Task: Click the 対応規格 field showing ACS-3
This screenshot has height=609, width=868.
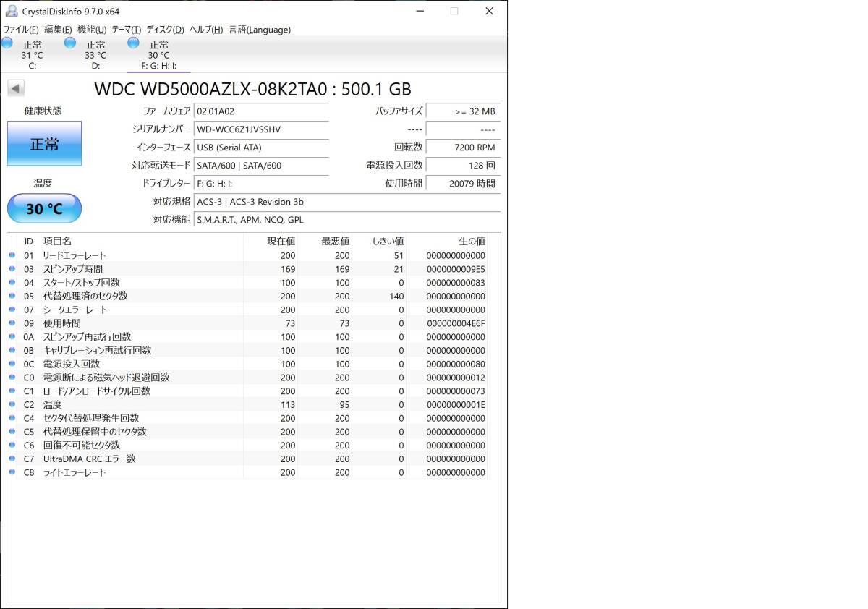Action: click(347, 202)
